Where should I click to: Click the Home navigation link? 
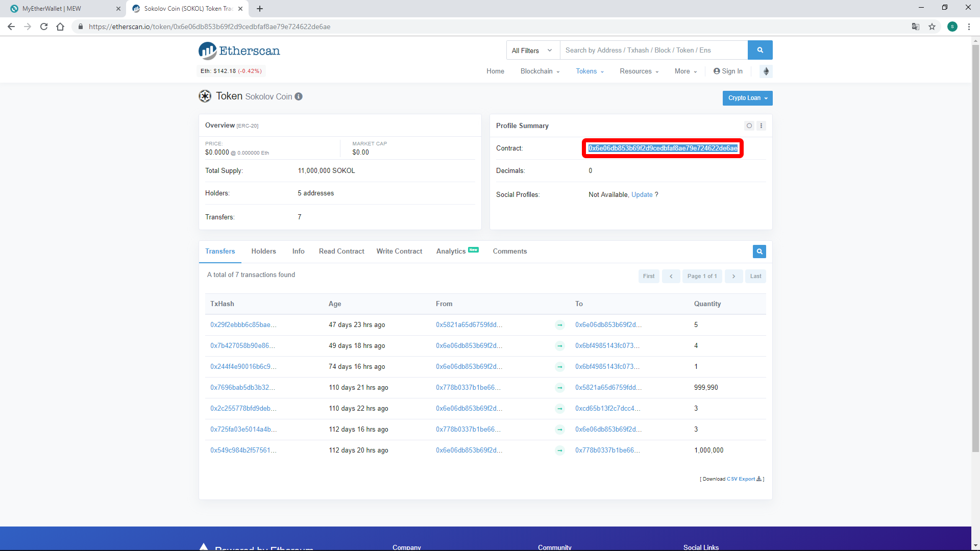click(495, 71)
